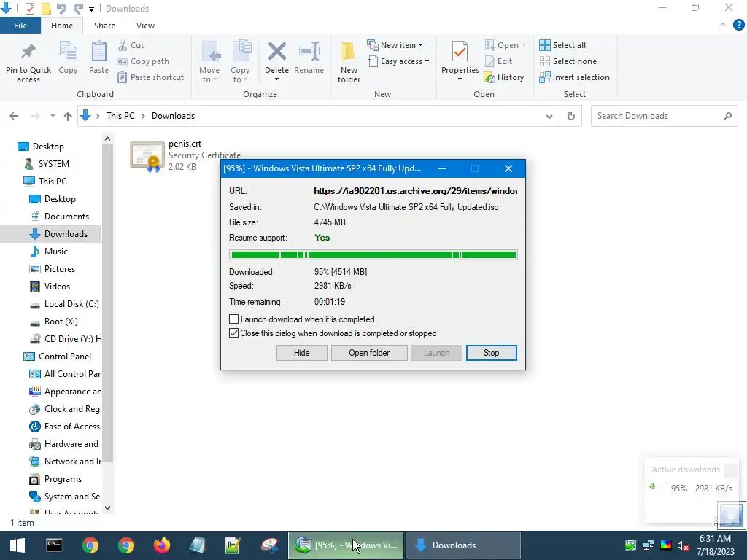Click This PC in the address bar
The width and height of the screenshot is (747, 560).
[x=120, y=116]
